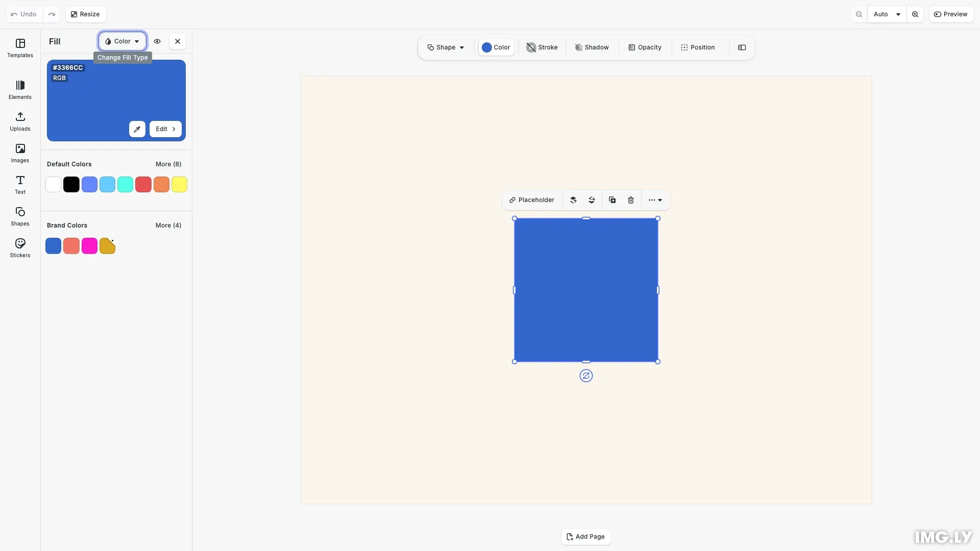Switch to the Stroke tab
This screenshot has height=551, width=980.
click(x=542, y=47)
